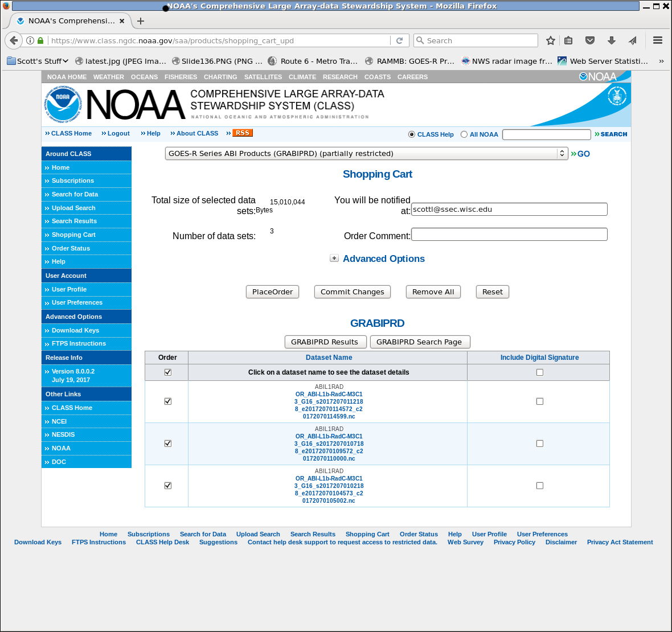672x632 pixels.
Task: Open the GOES-R Series ABI Products dropdown
Action: pos(366,153)
